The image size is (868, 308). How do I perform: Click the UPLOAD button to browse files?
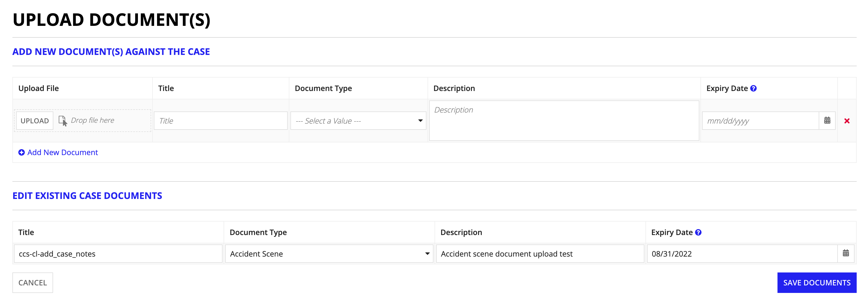34,121
